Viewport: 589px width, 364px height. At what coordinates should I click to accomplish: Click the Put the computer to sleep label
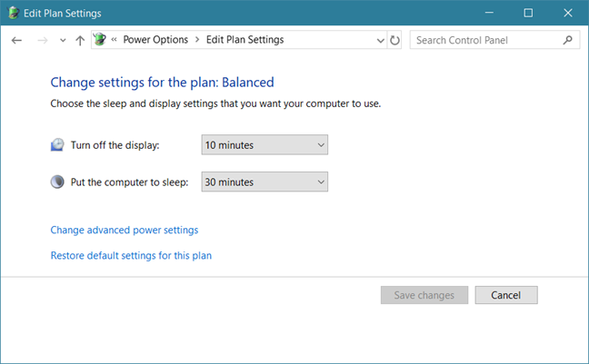point(130,182)
